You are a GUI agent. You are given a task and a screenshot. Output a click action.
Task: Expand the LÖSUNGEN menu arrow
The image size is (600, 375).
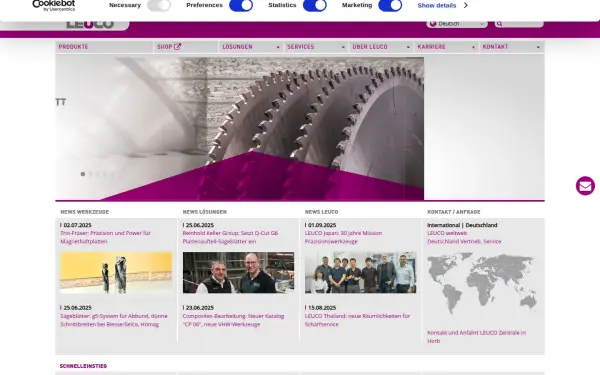click(278, 47)
